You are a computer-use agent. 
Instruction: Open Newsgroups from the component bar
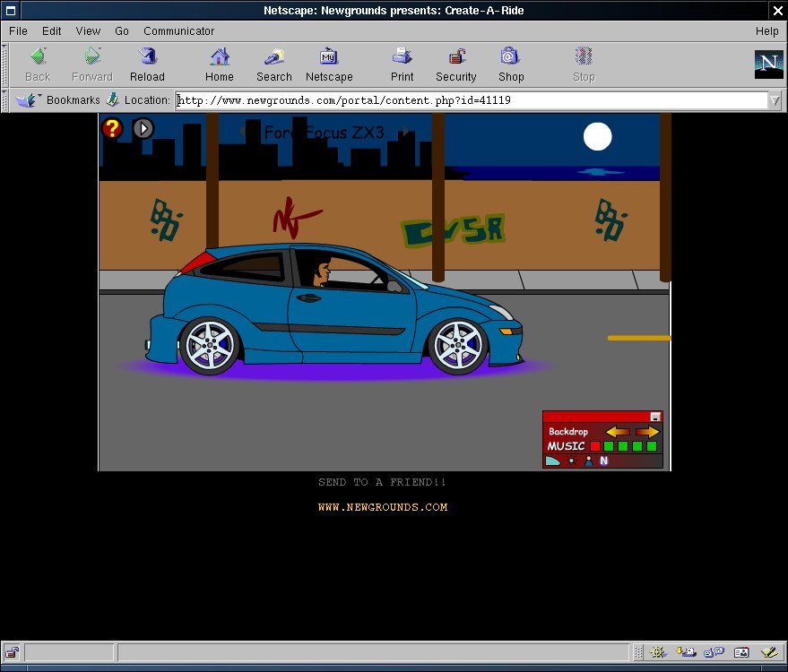click(x=714, y=652)
